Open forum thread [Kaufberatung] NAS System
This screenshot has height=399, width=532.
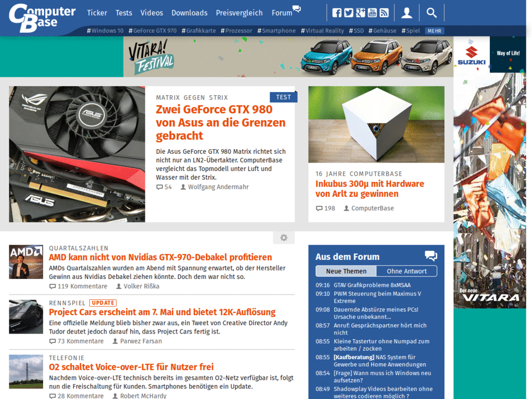(380, 361)
